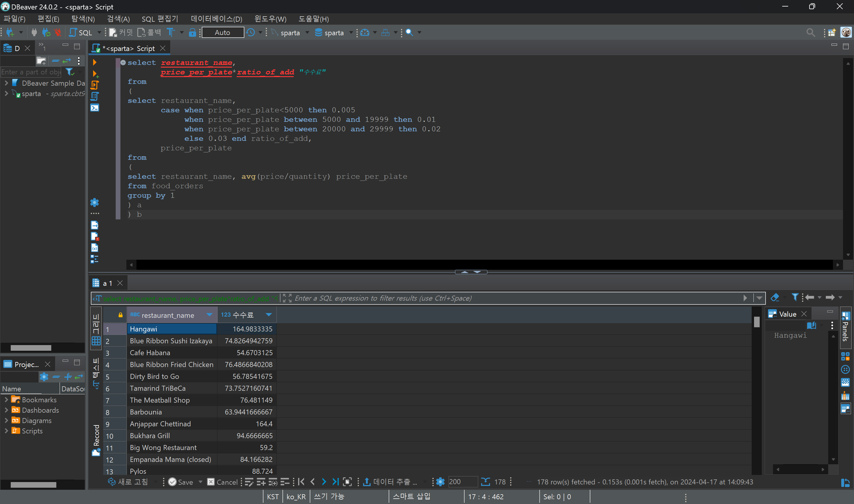This screenshot has width=854, height=504.
Task: Toggle the Record view mode
Action: [96, 439]
